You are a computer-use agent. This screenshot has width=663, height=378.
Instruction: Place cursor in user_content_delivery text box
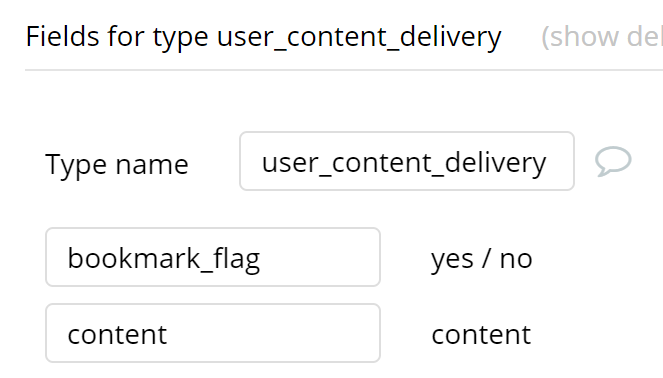click(407, 161)
